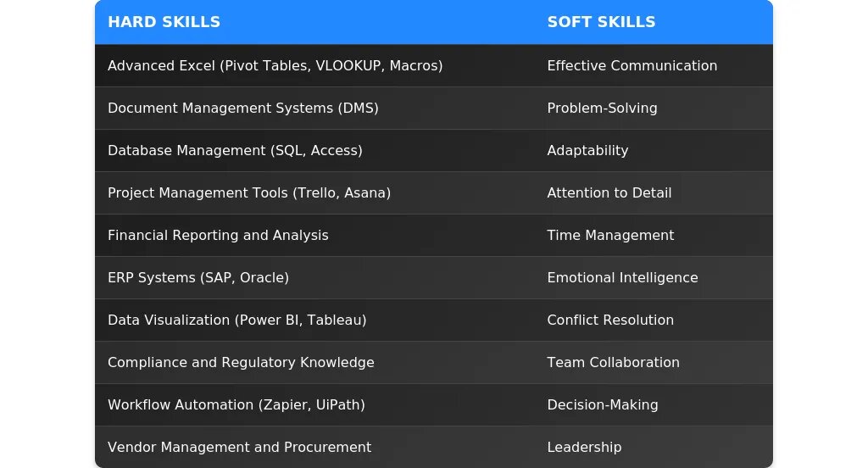The image size is (868, 468).
Task: Select the Effective Communication cell
Action: tap(632, 65)
